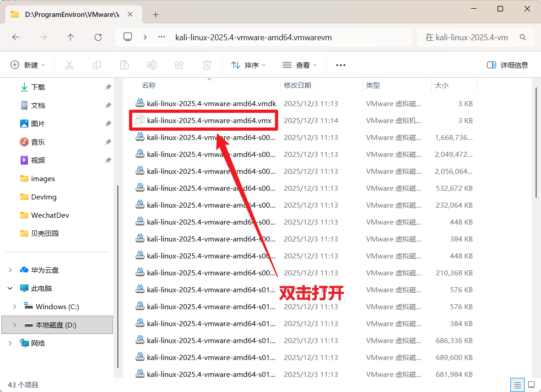Go back to previous folder
The height and width of the screenshot is (392, 541).
pos(16,37)
